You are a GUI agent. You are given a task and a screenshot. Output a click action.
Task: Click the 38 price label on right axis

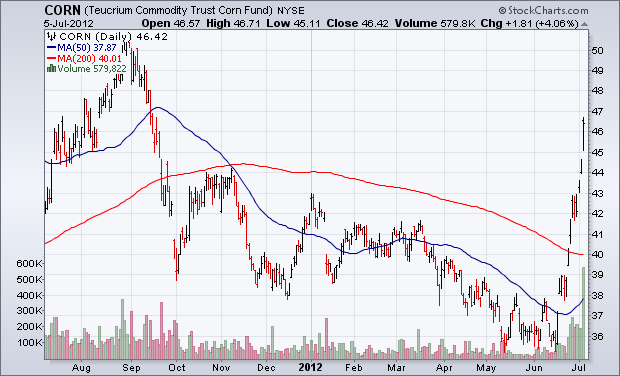[597, 296]
